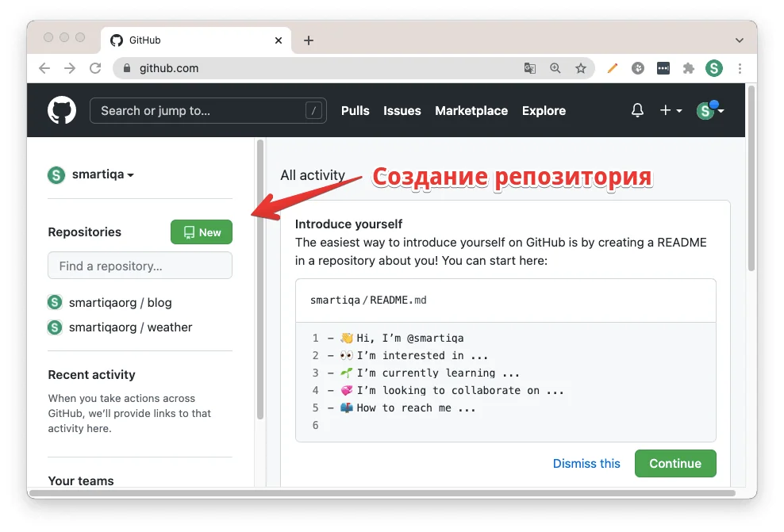Expand the tab list chevron in the title bar
The image size is (784, 532).
[740, 40]
